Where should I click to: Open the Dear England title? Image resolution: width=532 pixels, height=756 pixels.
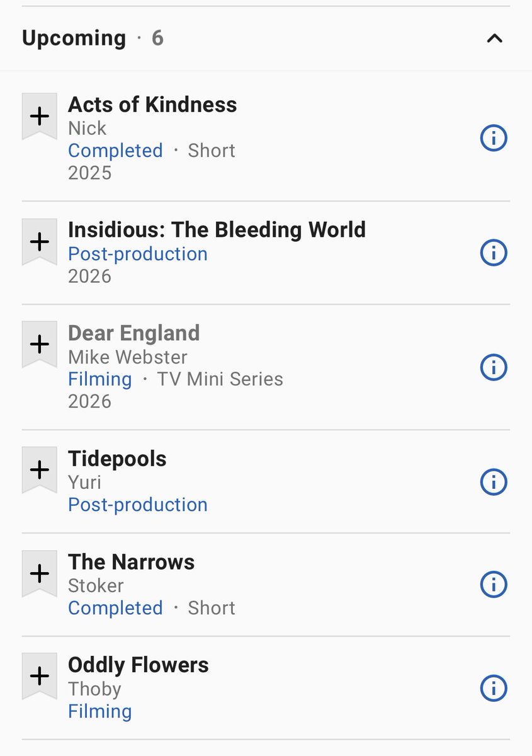click(x=134, y=333)
